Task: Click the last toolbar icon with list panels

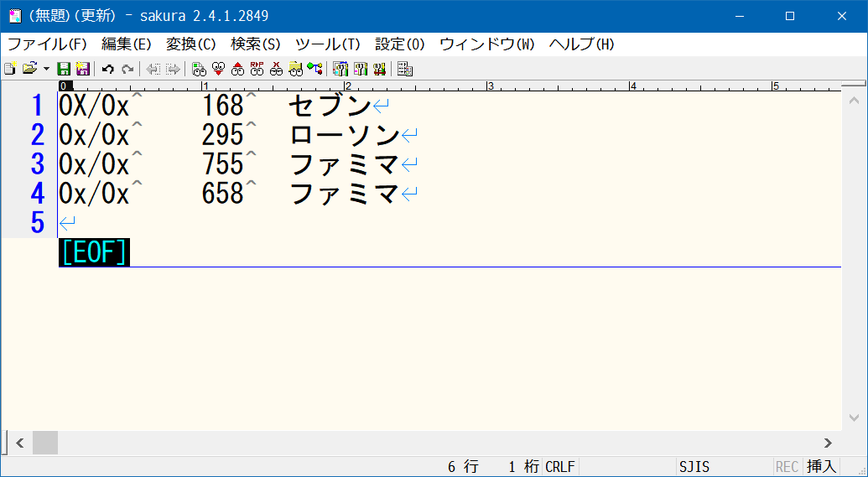Action: pos(405,69)
